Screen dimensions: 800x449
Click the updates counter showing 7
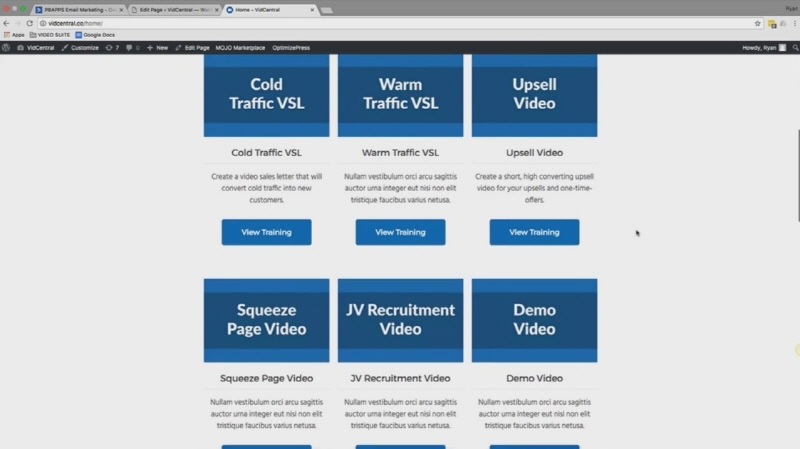tap(112, 47)
